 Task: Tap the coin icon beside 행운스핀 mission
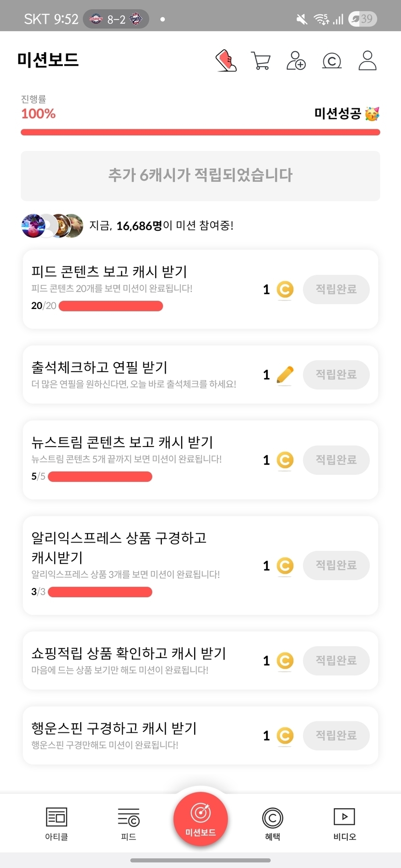pos(285,736)
